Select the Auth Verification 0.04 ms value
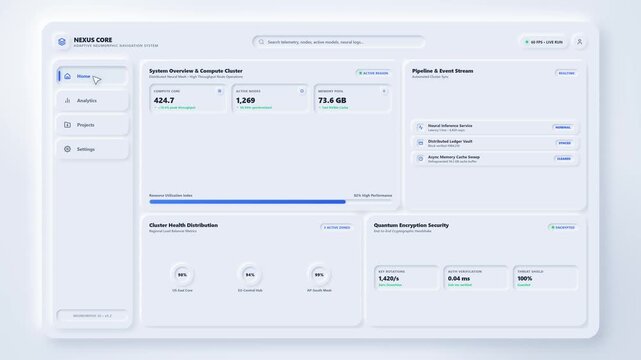 (x=459, y=278)
